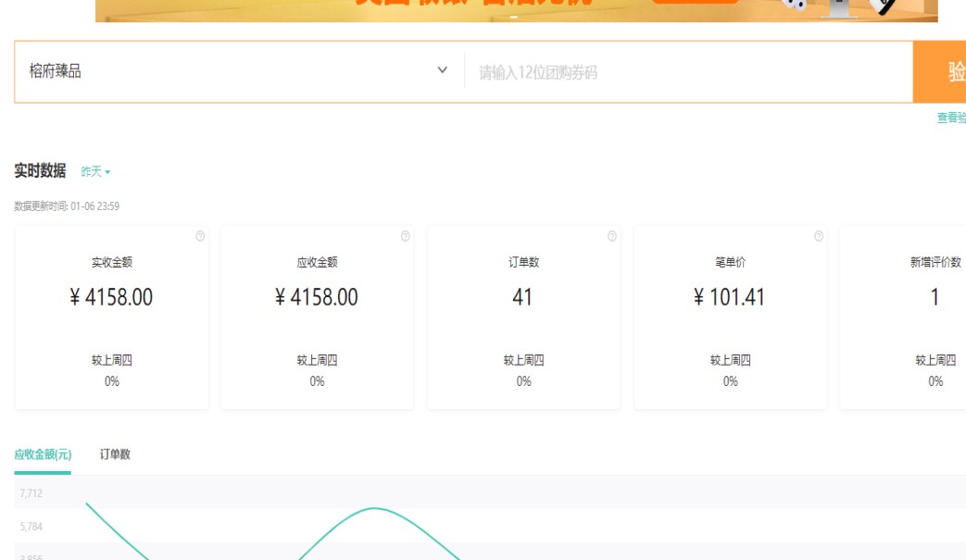Click the 笔单价 ¥101.41 value
The width and height of the screenshot is (966, 560).
730,297
